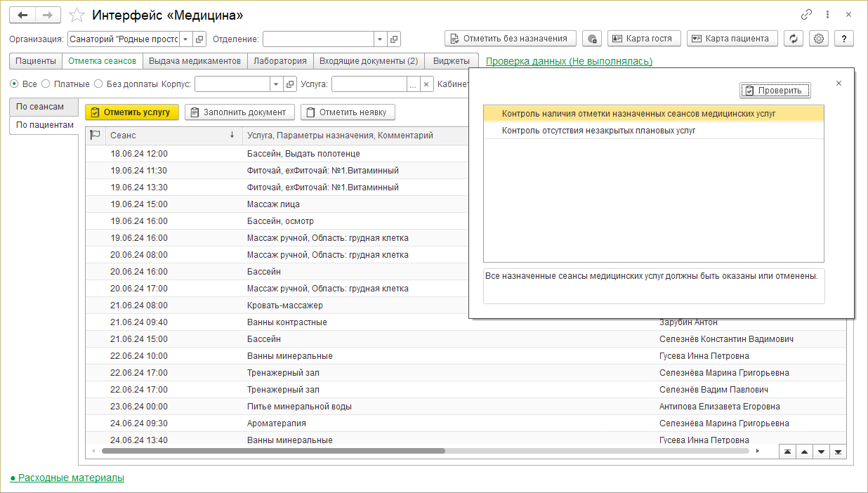Viewport: 868px width, 493px height.
Task: Switch to the Лаборатория tab
Action: (x=280, y=61)
